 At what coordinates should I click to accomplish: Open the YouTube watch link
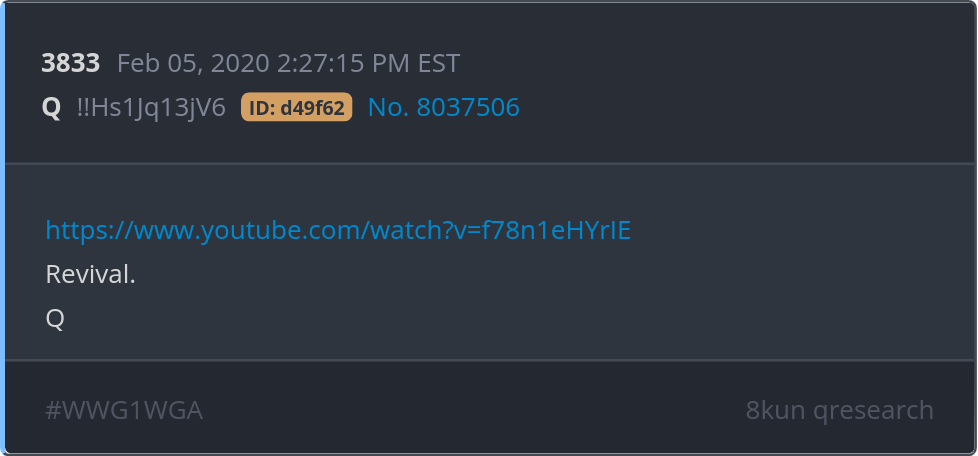pos(338,230)
